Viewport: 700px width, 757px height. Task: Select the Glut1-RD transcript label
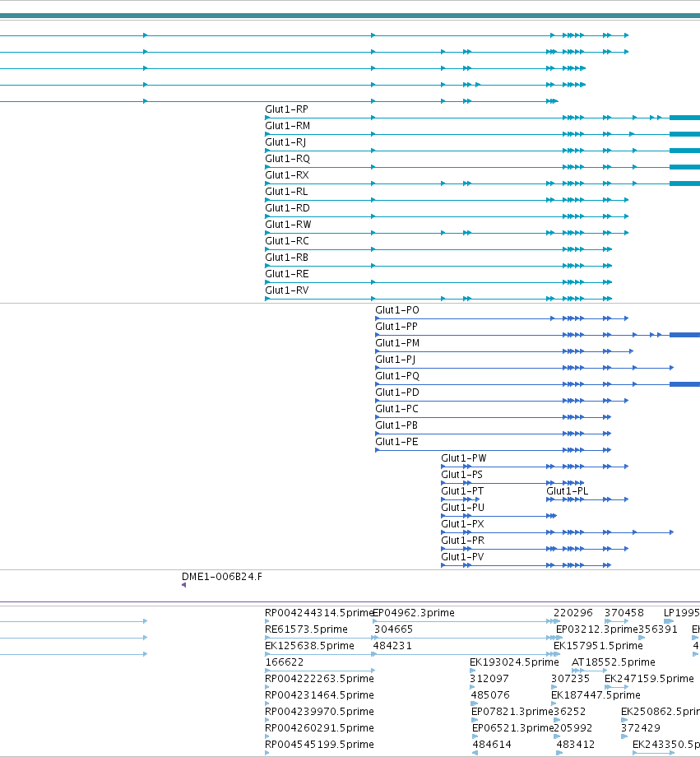click(287, 208)
